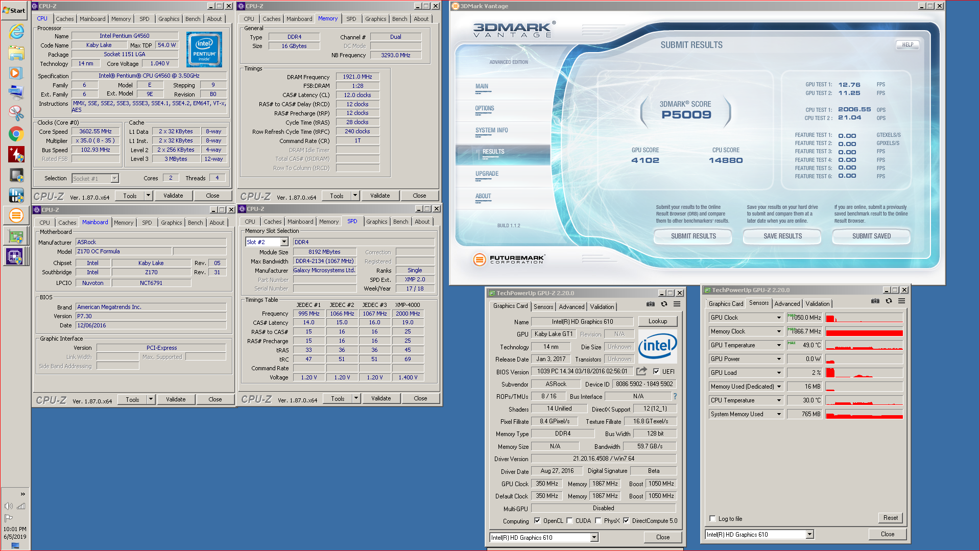Click refresh icon in GPU-Z Sensors window

(x=889, y=301)
